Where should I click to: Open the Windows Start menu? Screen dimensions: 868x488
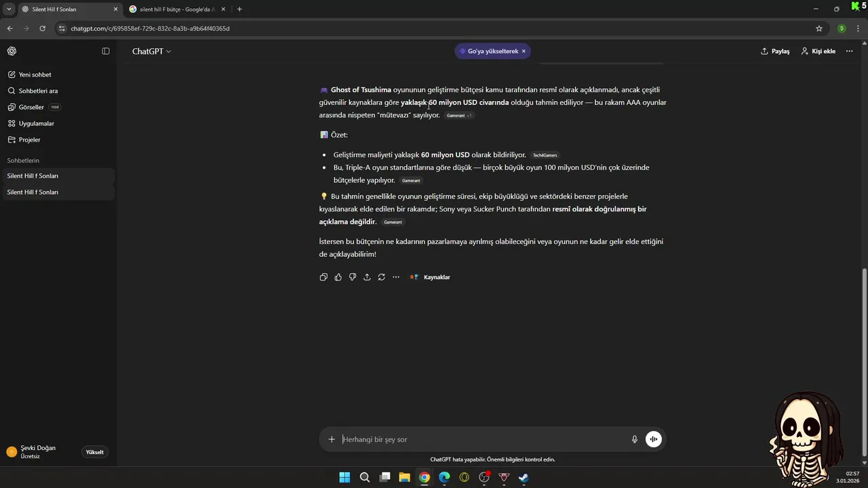tap(344, 477)
